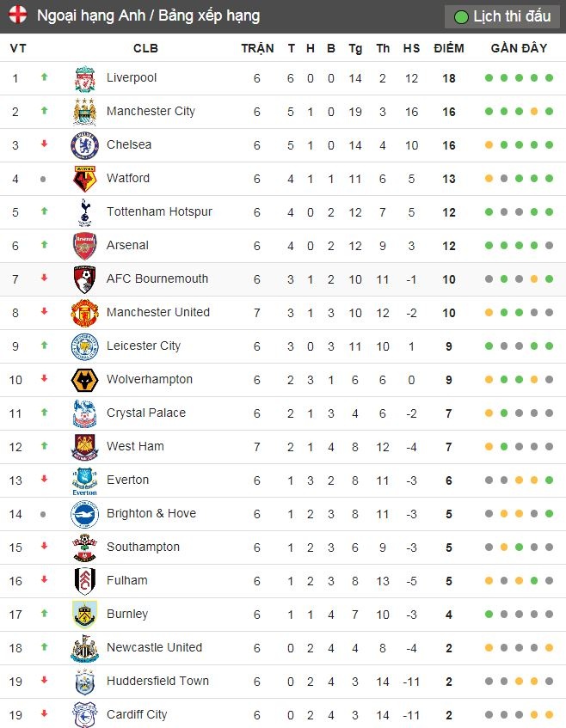Click the Manchester City club badge

83,111
